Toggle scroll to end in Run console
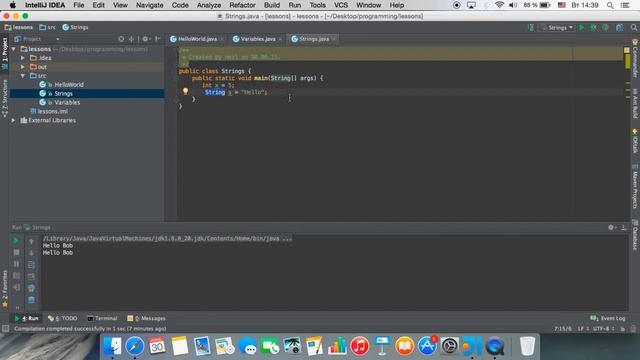640x360 pixels. [31, 276]
